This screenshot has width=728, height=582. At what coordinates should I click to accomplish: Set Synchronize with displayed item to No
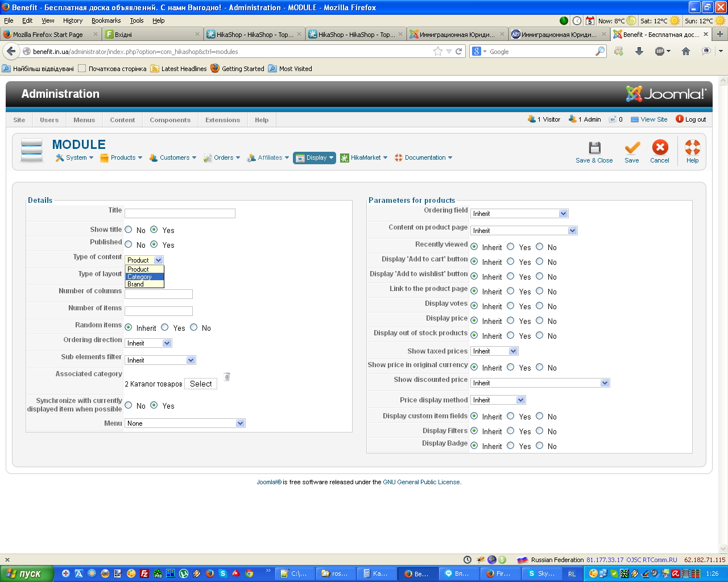(129, 405)
